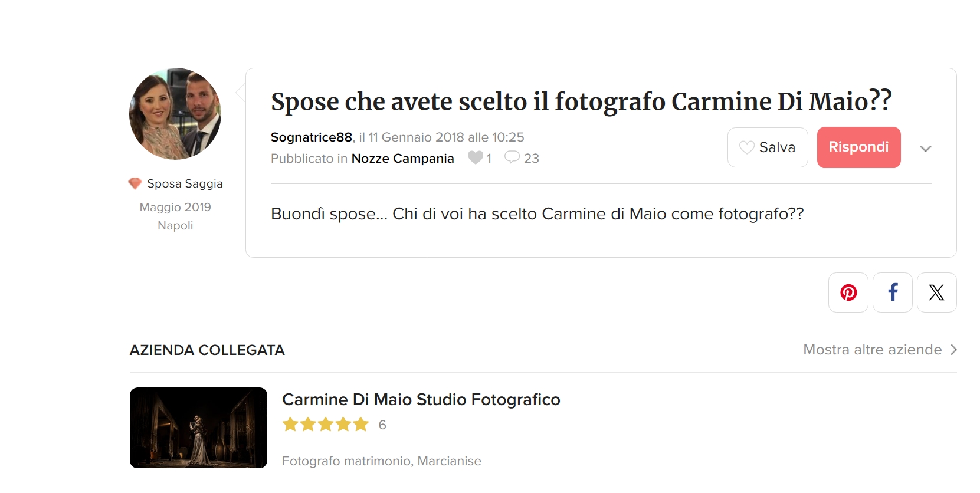Share the post on Facebook
This screenshot has height=493, width=980.
click(893, 292)
